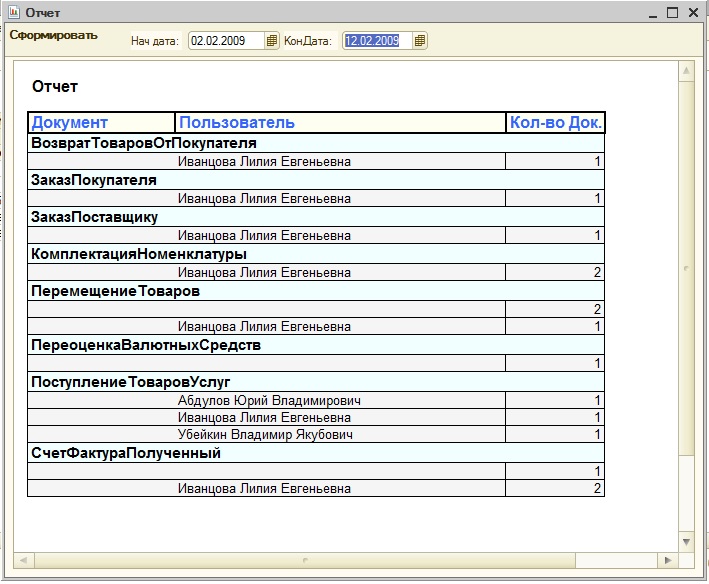Click the Отчет window title icon
Viewport: 709px width, 584px height.
click(14, 12)
